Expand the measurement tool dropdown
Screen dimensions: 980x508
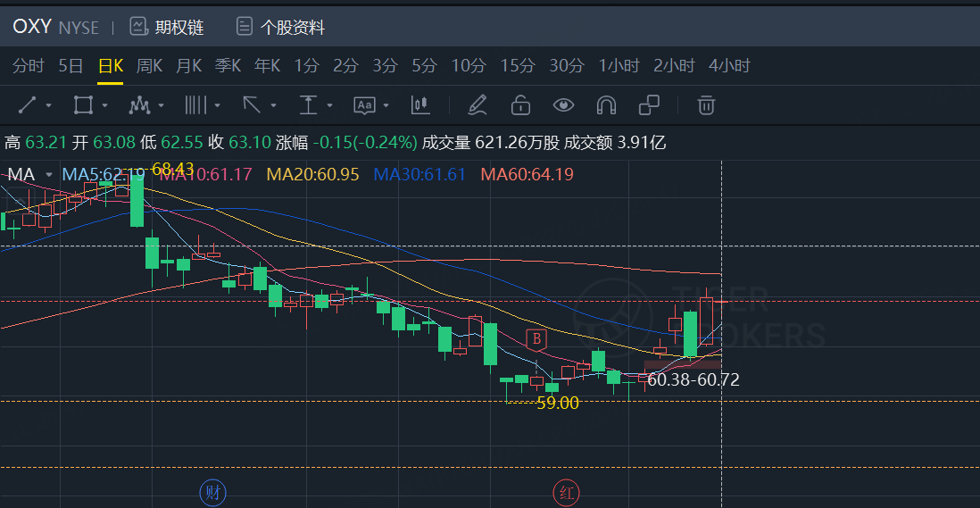click(330, 105)
